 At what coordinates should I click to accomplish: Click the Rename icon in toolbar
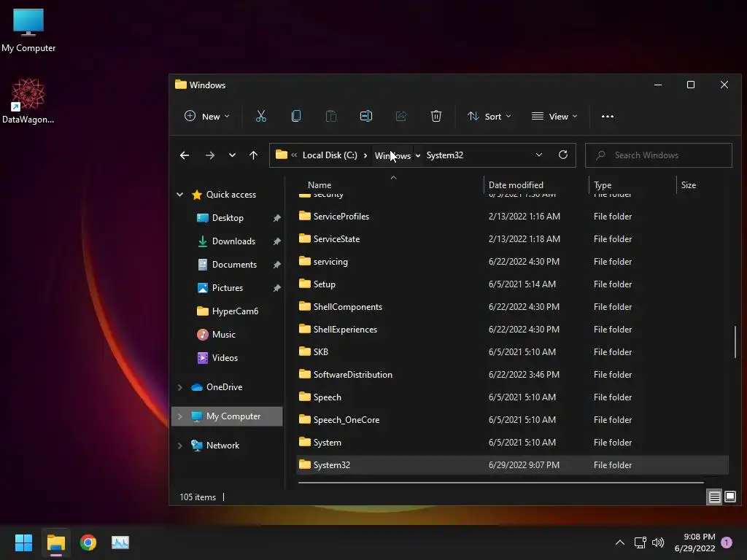point(366,116)
